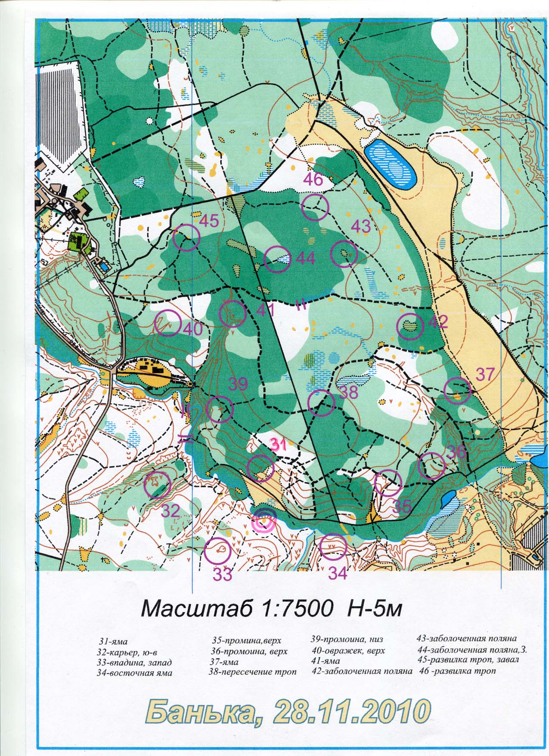Click control circle 32 quarry

[x=157, y=485]
